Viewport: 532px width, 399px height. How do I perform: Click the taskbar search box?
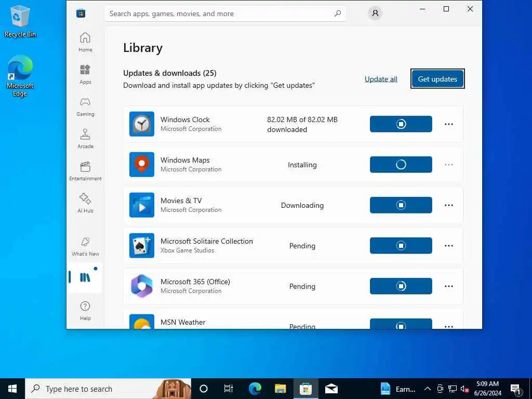(x=108, y=389)
